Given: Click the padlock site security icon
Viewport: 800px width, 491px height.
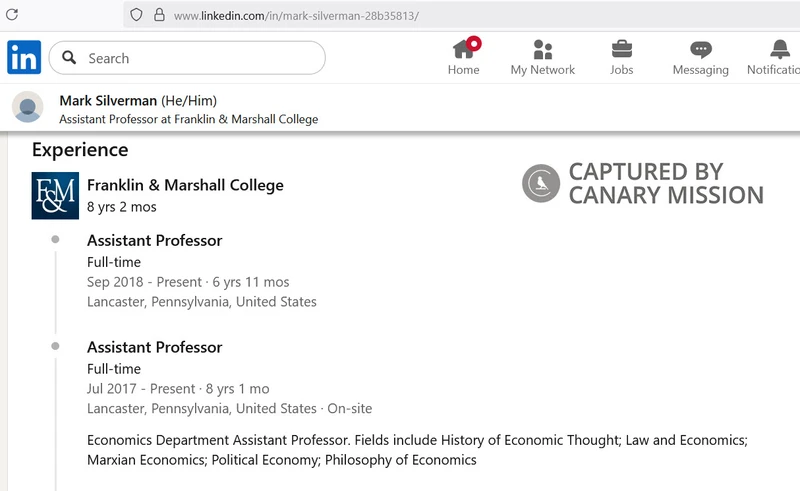Looking at the screenshot, I should click(157, 15).
